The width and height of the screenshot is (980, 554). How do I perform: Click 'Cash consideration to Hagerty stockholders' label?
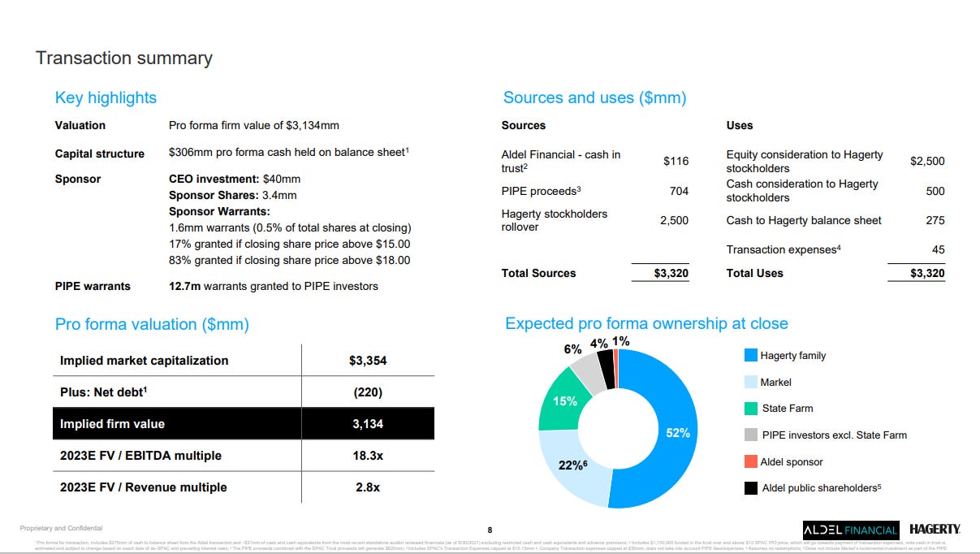pyautogui.click(x=802, y=190)
